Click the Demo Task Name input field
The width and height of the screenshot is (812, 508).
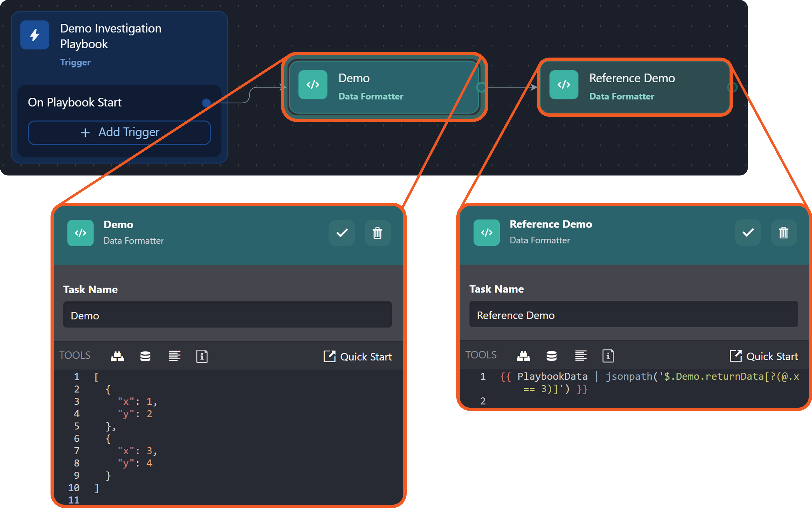point(227,315)
